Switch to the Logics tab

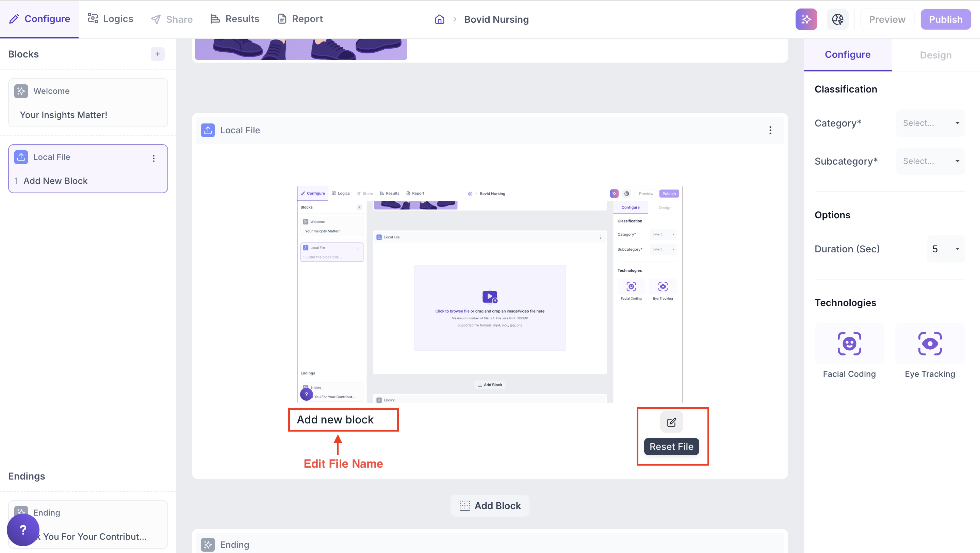[x=111, y=19]
